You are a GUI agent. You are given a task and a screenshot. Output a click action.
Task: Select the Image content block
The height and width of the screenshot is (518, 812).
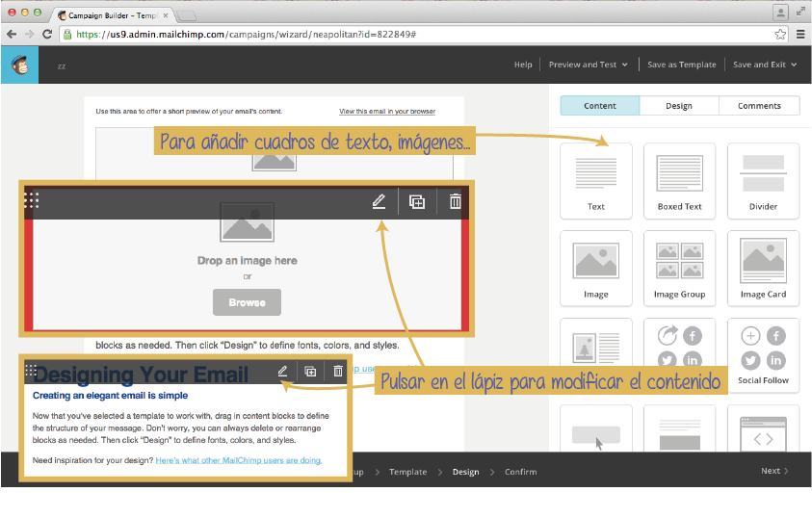(x=596, y=269)
